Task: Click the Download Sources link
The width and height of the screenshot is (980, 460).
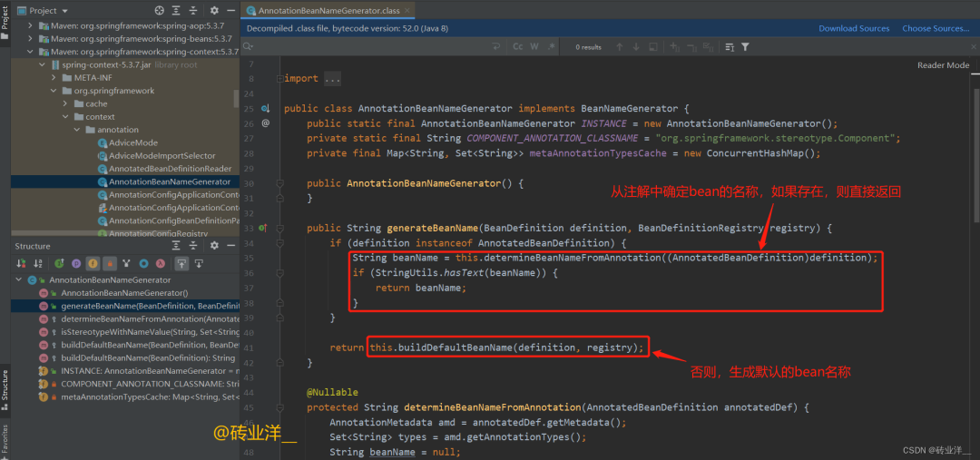Action: pyautogui.click(x=854, y=28)
